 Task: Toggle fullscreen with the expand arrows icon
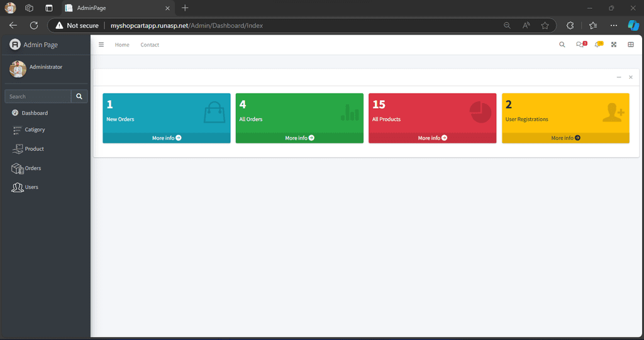coord(614,45)
